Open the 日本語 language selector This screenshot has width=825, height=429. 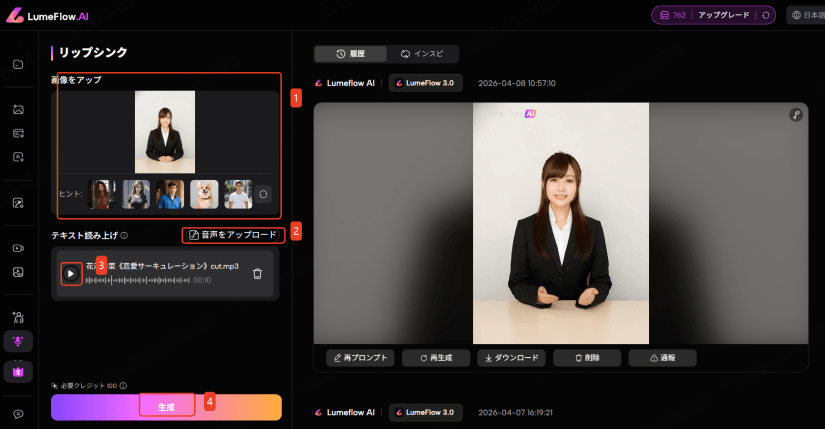pyautogui.click(x=808, y=15)
